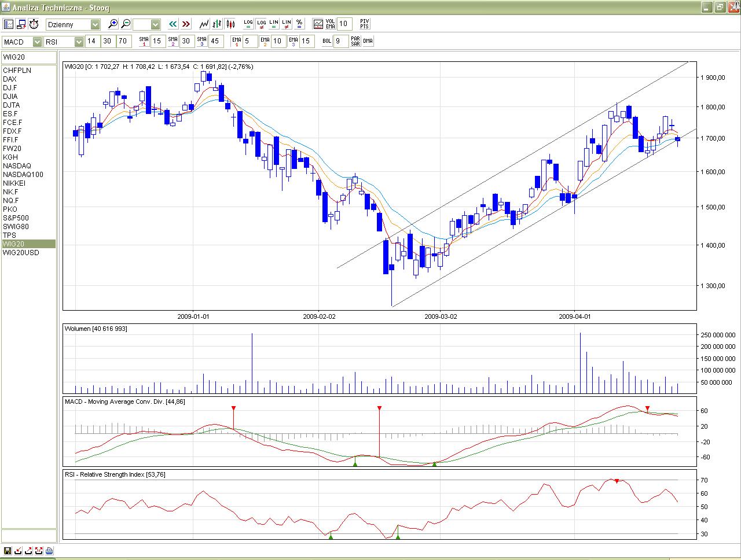Click the zoom in magnifier icon
Viewport: 741px width, 560px height.
(x=113, y=24)
